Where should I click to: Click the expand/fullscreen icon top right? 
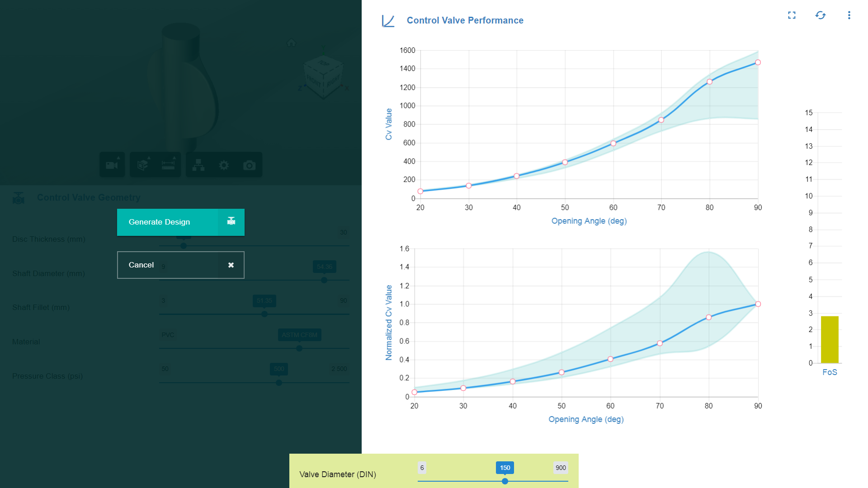click(792, 14)
